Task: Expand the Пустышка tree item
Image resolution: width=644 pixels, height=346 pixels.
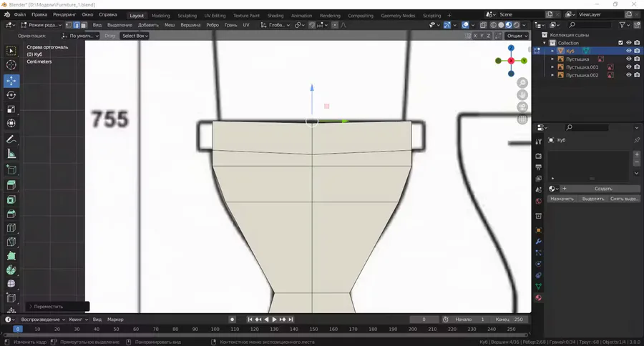Action: click(x=552, y=59)
